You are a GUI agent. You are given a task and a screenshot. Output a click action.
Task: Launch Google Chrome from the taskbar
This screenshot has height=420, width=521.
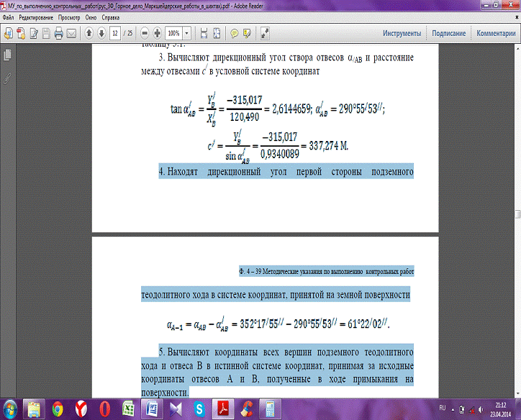[58, 409]
